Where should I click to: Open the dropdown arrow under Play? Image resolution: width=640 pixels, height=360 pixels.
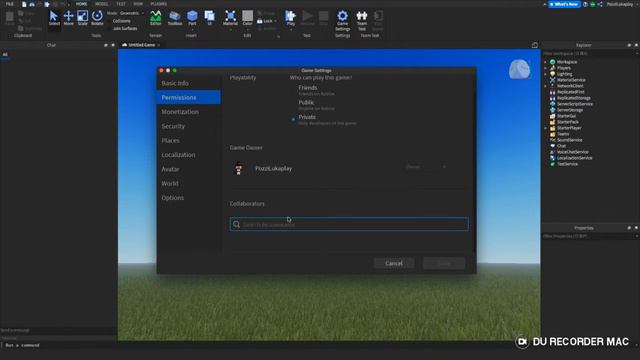click(x=291, y=29)
